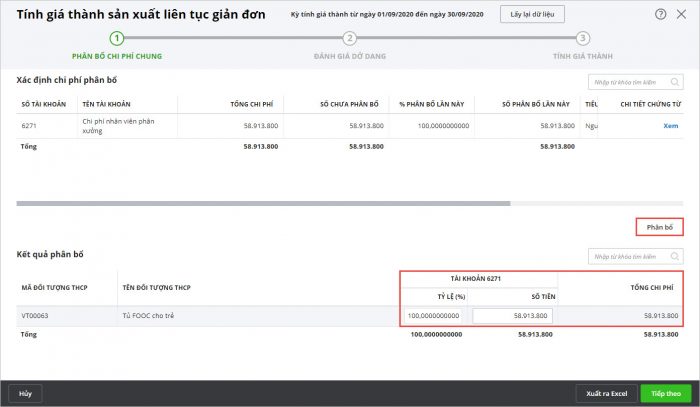Click the Phân bổ button
The image size is (700, 407).
[x=659, y=228]
